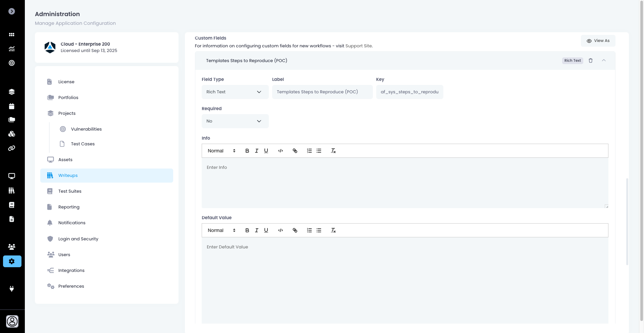Click code block icon in Info toolbar

(281, 151)
